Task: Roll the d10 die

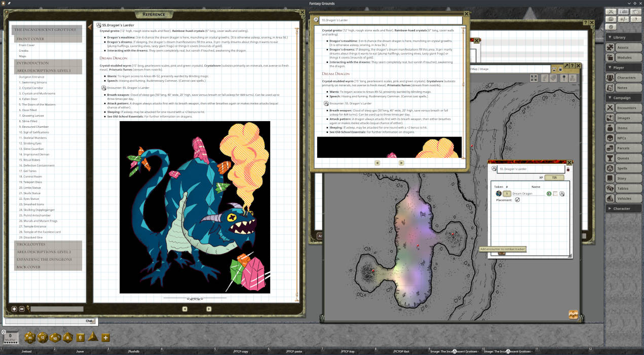Action: 55,337
